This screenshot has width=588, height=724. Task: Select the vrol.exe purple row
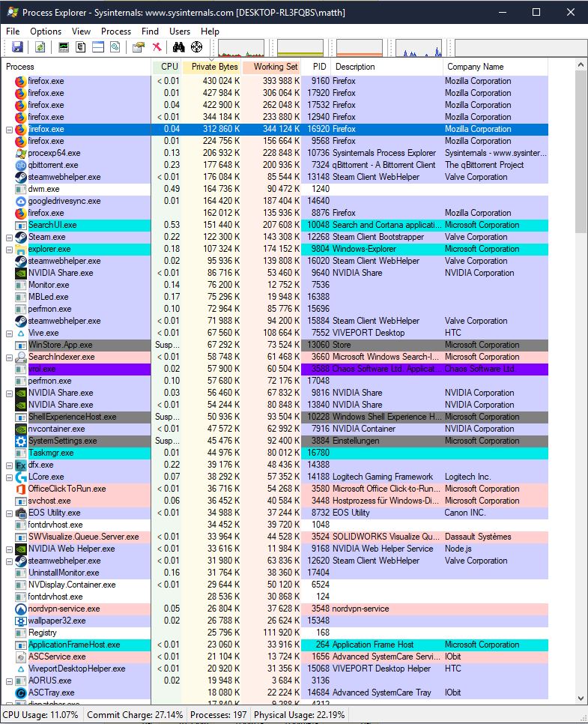tap(276, 369)
